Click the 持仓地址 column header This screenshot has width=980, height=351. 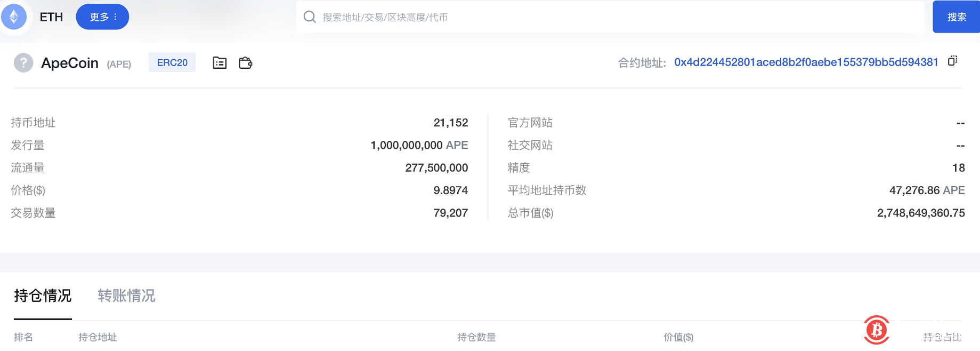(98, 337)
